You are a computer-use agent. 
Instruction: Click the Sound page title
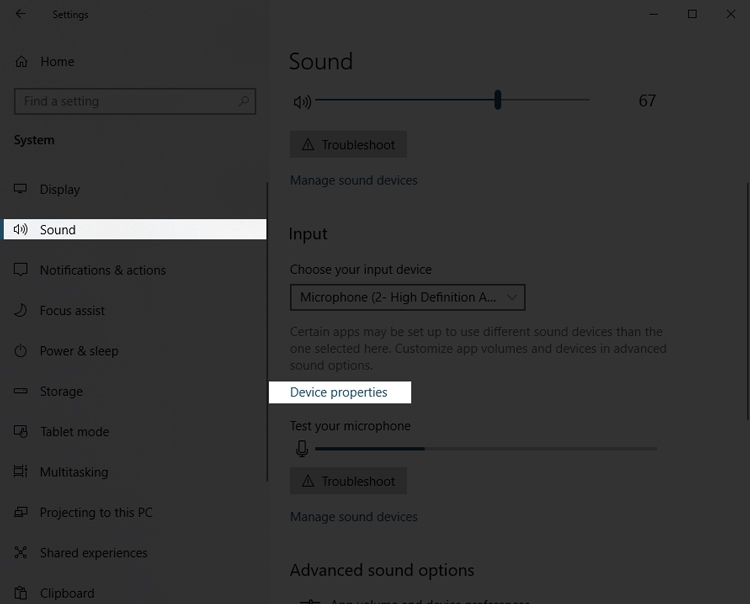point(321,62)
